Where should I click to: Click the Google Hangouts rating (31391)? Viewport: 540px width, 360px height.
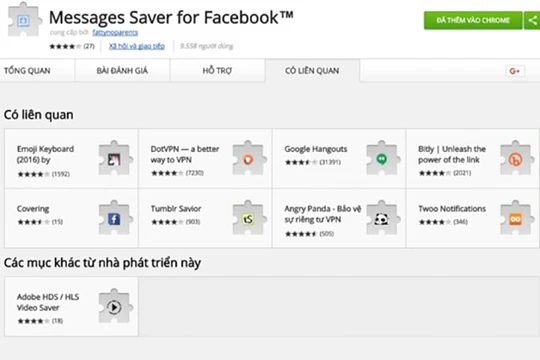(x=313, y=162)
